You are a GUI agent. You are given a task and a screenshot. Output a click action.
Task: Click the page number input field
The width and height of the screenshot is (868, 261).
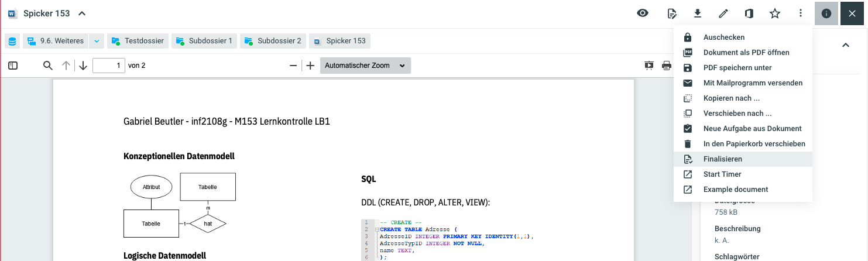click(x=109, y=66)
